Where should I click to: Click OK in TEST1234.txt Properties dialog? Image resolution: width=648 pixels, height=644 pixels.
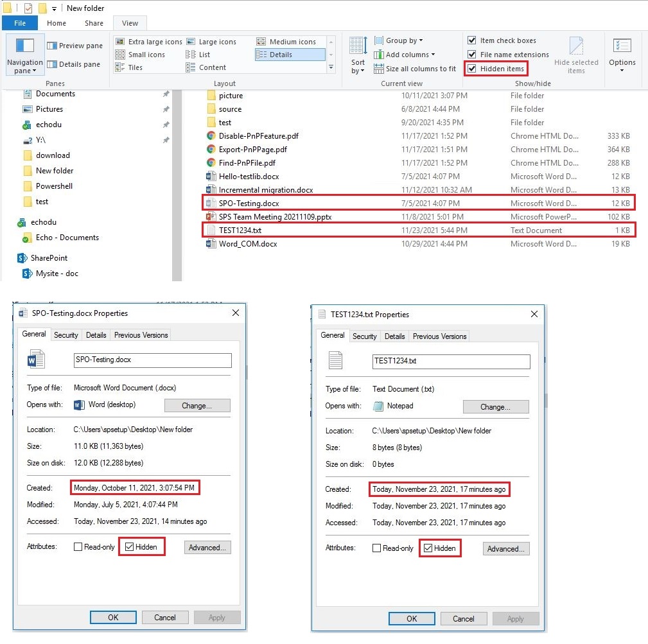[412, 618]
